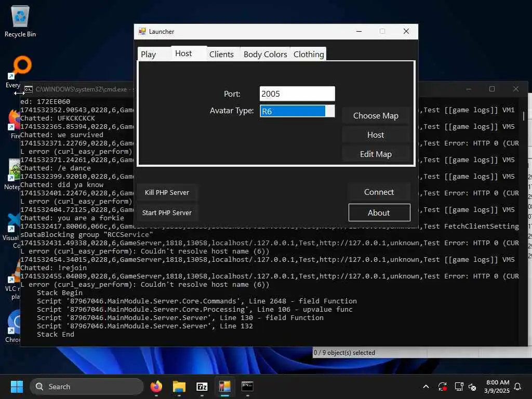Viewport: 532px width, 399px height.
Task: Click the muted volume tray icon
Action: coord(472,387)
